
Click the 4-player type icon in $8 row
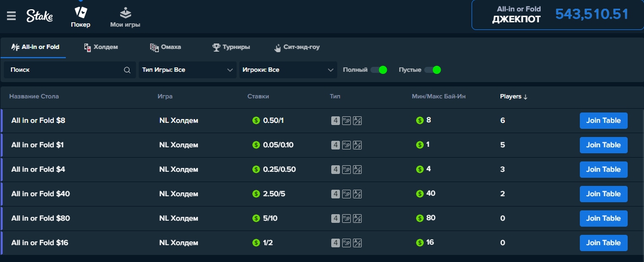coord(336,121)
